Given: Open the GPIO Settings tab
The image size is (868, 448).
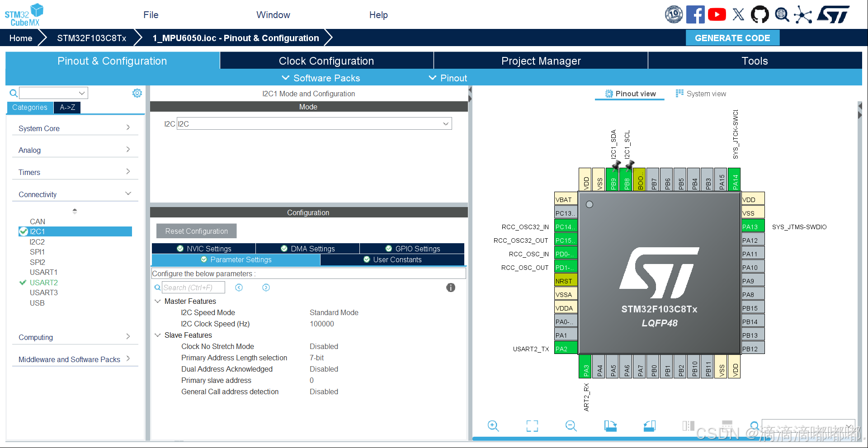Looking at the screenshot, I should [412, 249].
